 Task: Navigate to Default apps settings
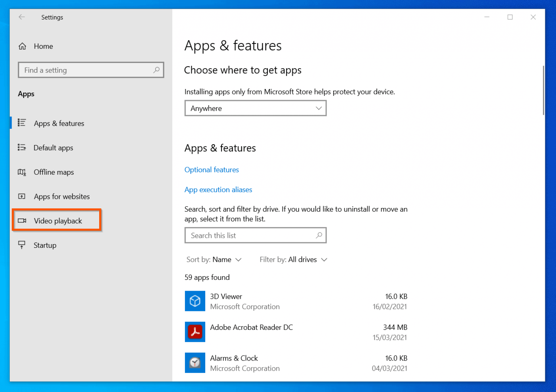coord(53,148)
